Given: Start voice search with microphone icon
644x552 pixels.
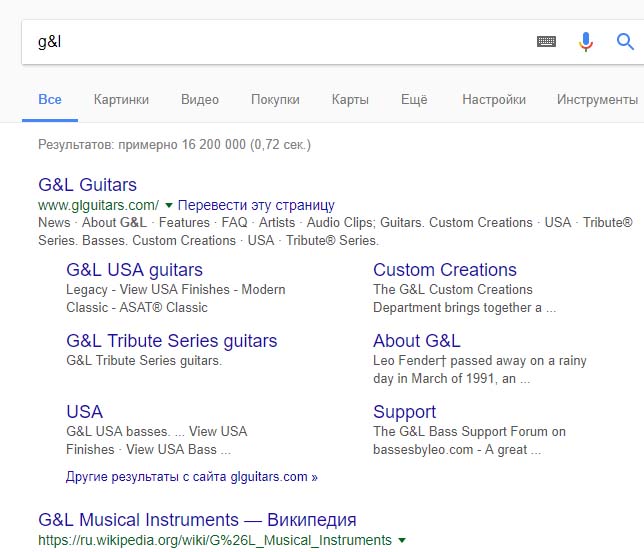Looking at the screenshot, I should [586, 41].
